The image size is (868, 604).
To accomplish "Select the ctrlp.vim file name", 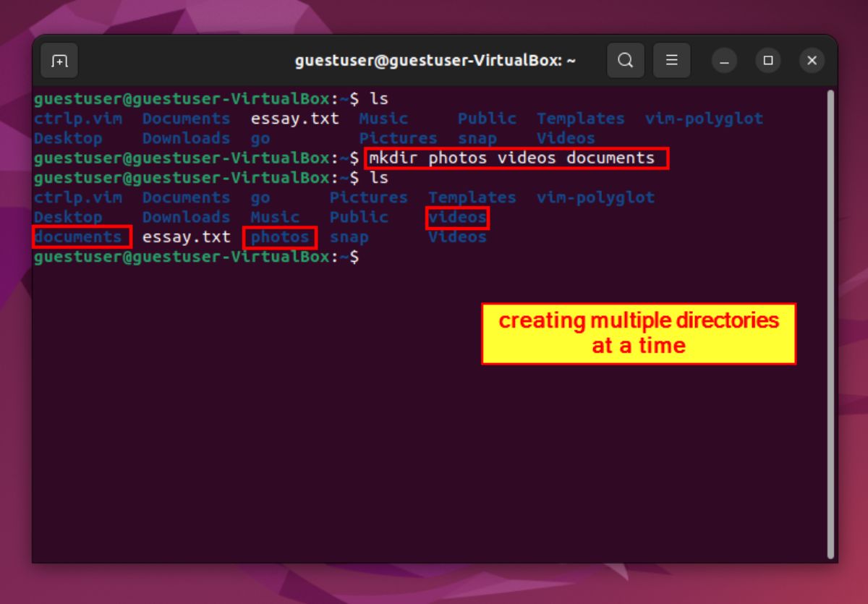I will pos(77,197).
